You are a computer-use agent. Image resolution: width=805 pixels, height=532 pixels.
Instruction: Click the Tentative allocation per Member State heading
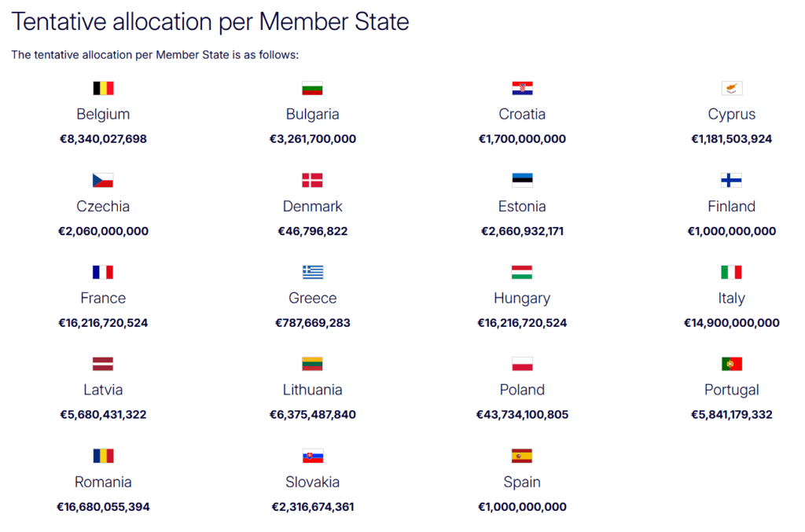click(211, 22)
